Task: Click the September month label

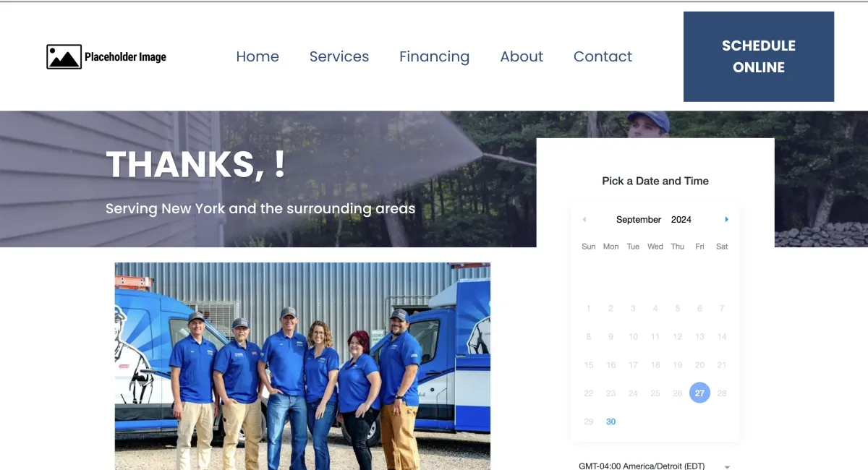Action: 639,219
